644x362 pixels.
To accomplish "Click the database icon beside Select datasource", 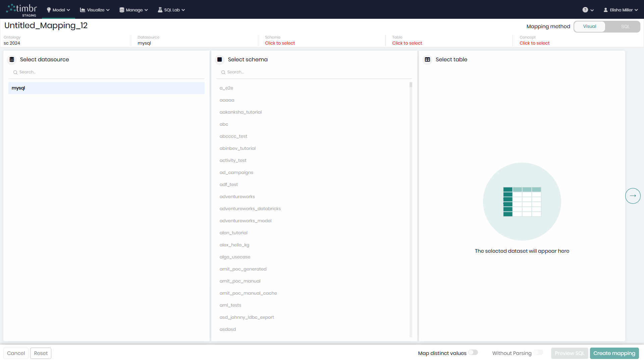I will pos(12,59).
